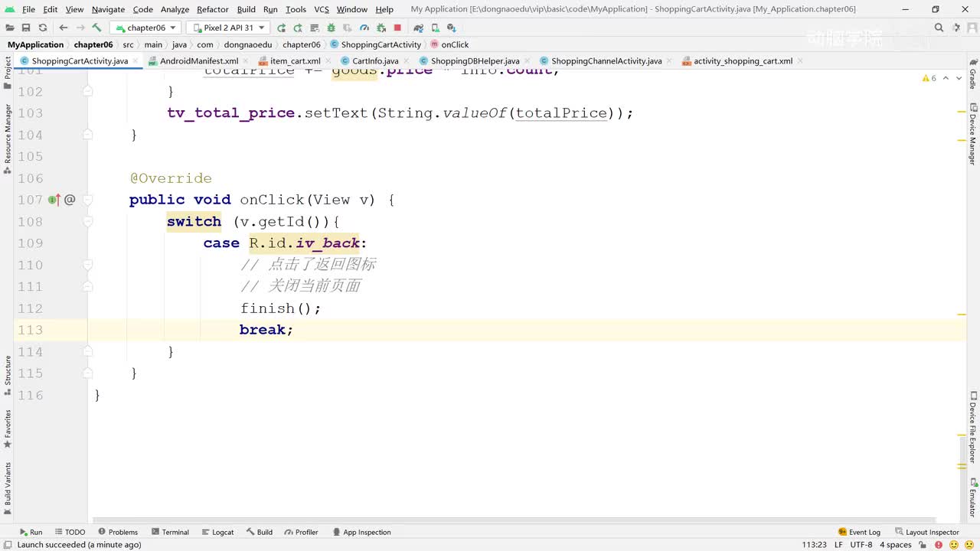Open the File menu
The width and height of the screenshot is (980, 551).
(29, 9)
